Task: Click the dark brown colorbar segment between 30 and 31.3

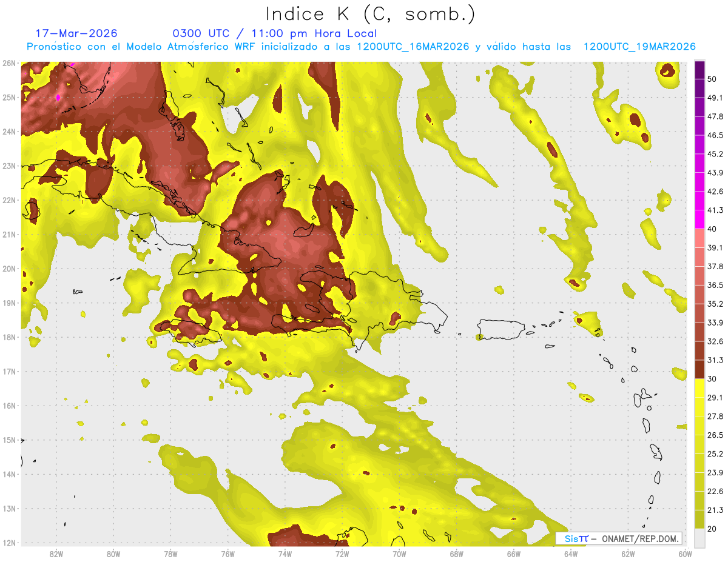Action: point(699,369)
